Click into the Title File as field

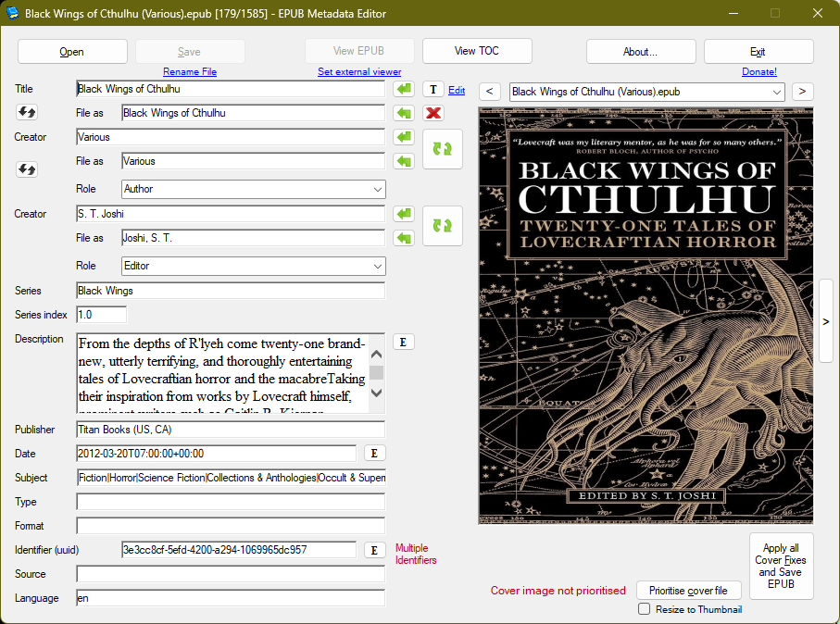click(x=253, y=113)
